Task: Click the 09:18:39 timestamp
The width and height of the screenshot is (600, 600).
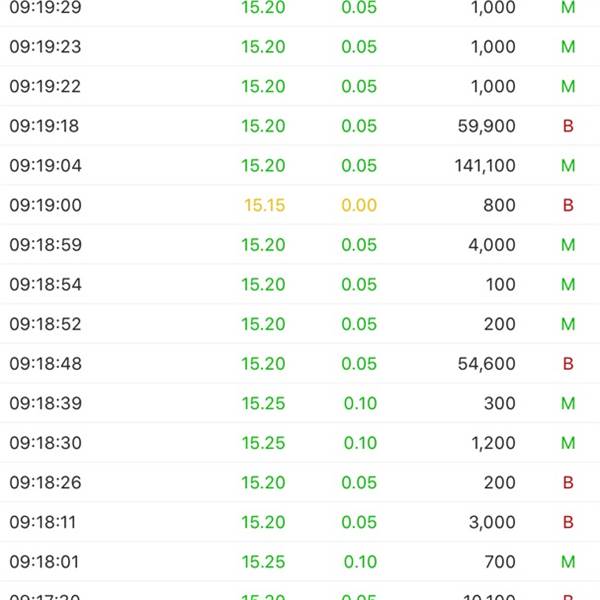Action: pos(46,403)
